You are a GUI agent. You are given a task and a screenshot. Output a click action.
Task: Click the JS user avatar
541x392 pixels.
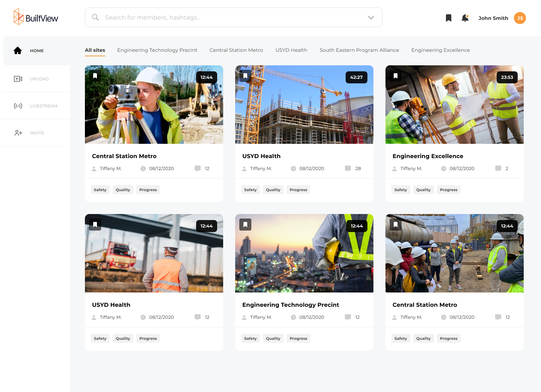point(520,18)
